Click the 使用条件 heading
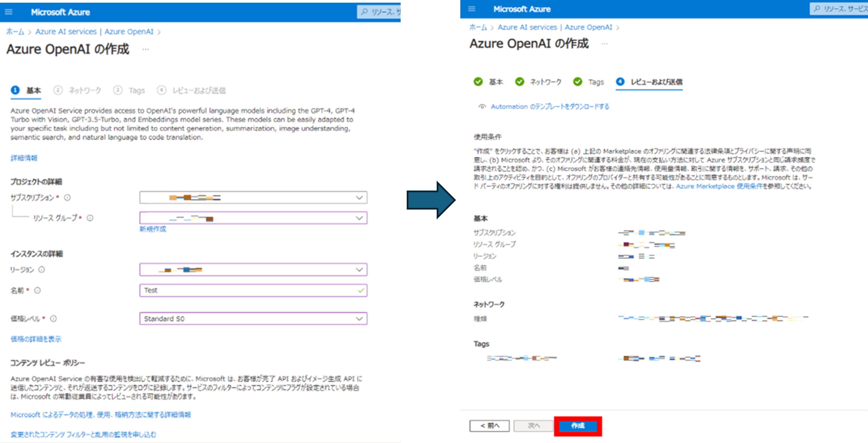This screenshot has width=868, height=443. coord(488,137)
